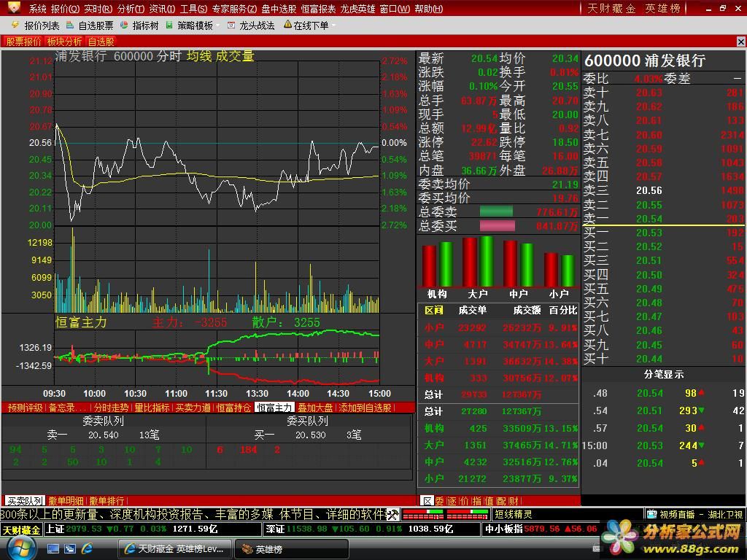Close the quote panel with the X button

pos(741,42)
